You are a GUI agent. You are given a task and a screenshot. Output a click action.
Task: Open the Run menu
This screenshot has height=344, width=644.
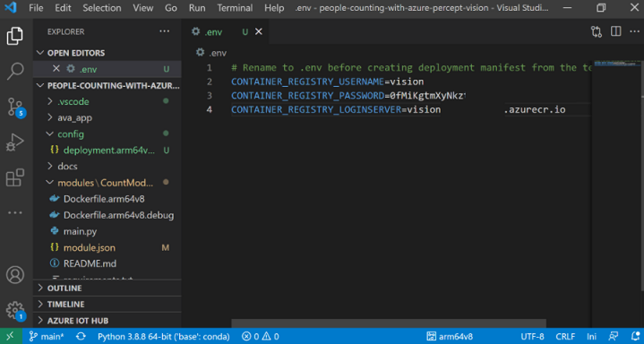[x=197, y=8]
